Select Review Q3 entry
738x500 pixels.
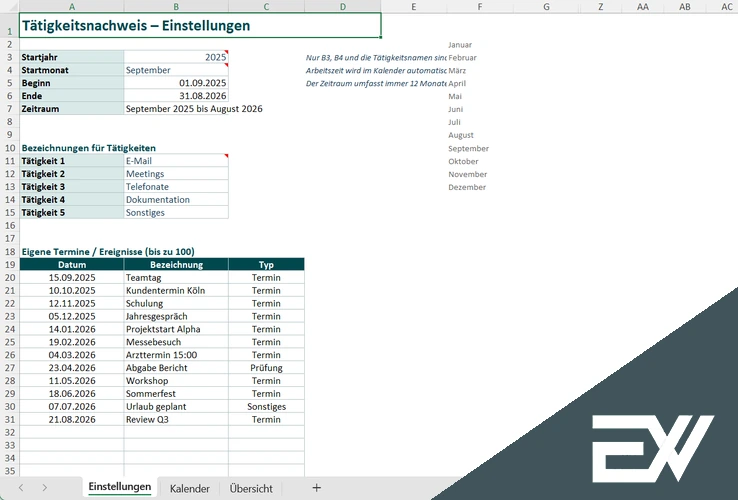pos(176,419)
